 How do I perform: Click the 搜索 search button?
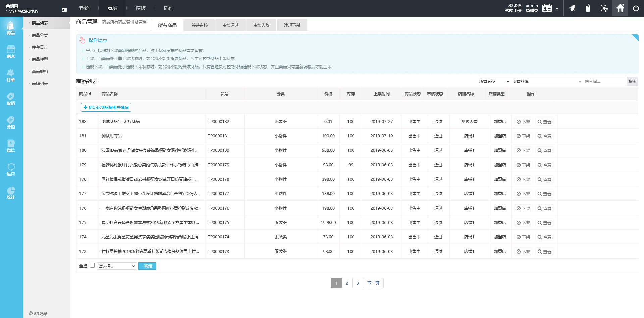(632, 81)
